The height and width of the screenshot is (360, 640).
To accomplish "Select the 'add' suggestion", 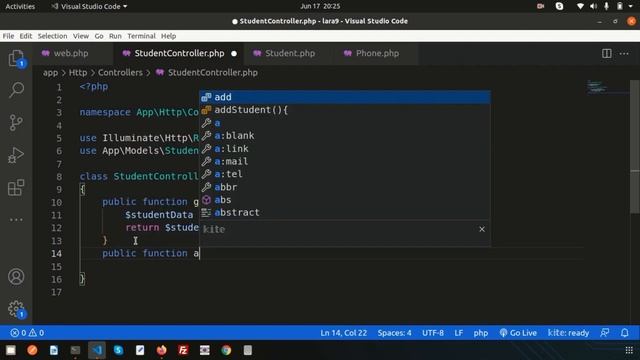I will click(345, 97).
